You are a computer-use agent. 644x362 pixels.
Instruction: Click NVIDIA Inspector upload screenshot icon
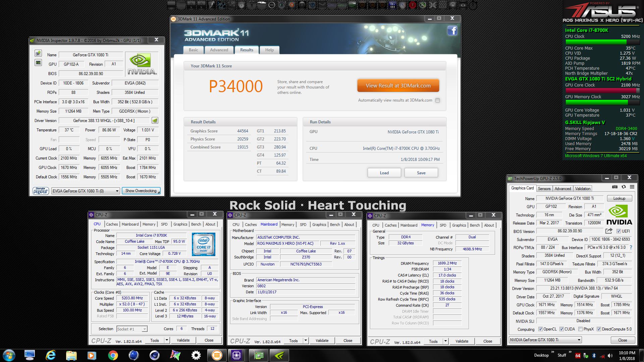[x=38, y=53]
